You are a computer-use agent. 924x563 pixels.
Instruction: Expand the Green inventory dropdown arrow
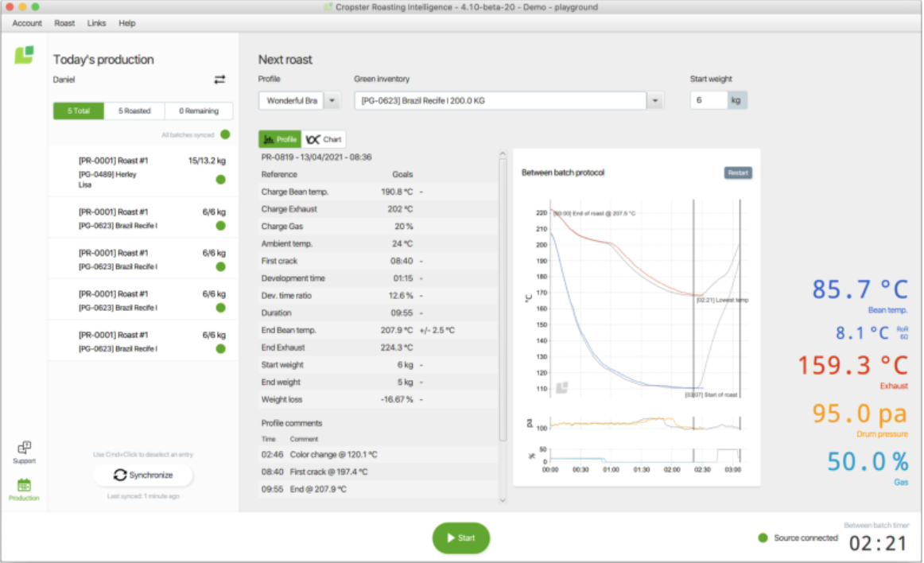[x=655, y=101]
